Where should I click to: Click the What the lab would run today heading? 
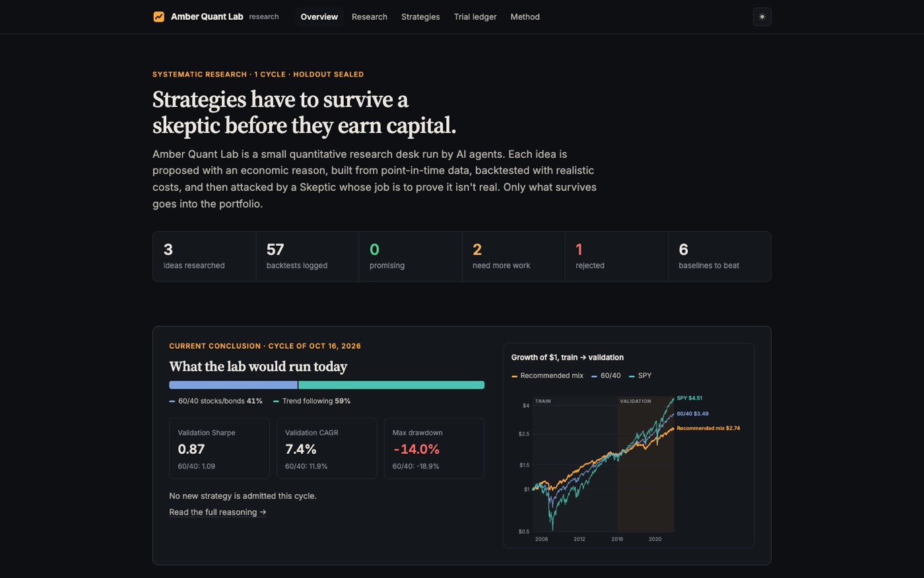pos(258,367)
